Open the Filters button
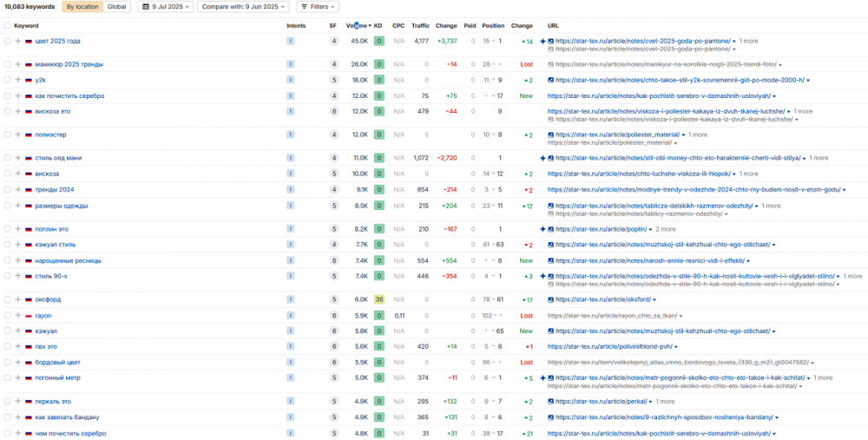This screenshot has width=868, height=440. pos(318,7)
